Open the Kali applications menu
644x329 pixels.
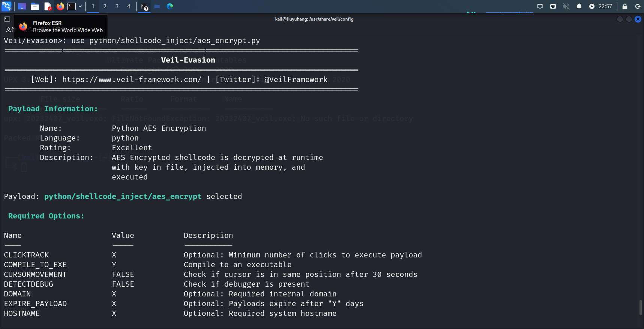6,6
